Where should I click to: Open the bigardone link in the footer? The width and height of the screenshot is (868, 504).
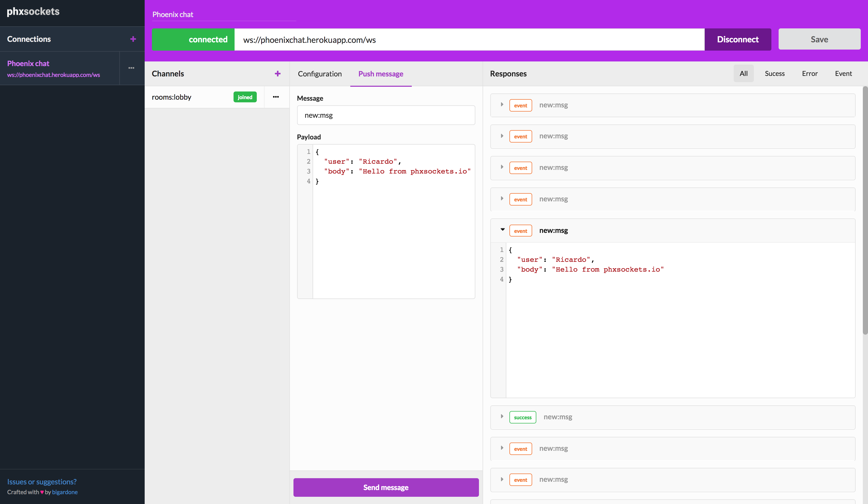(x=65, y=492)
